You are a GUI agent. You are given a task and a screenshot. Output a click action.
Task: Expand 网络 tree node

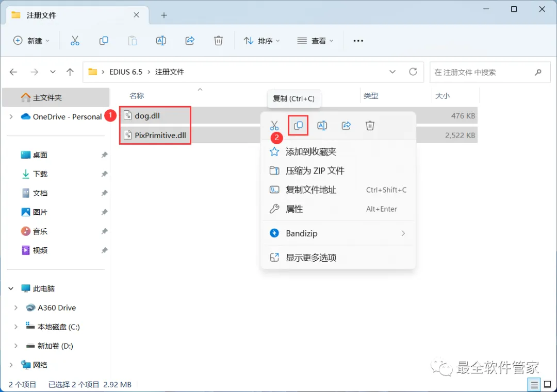tap(11, 365)
